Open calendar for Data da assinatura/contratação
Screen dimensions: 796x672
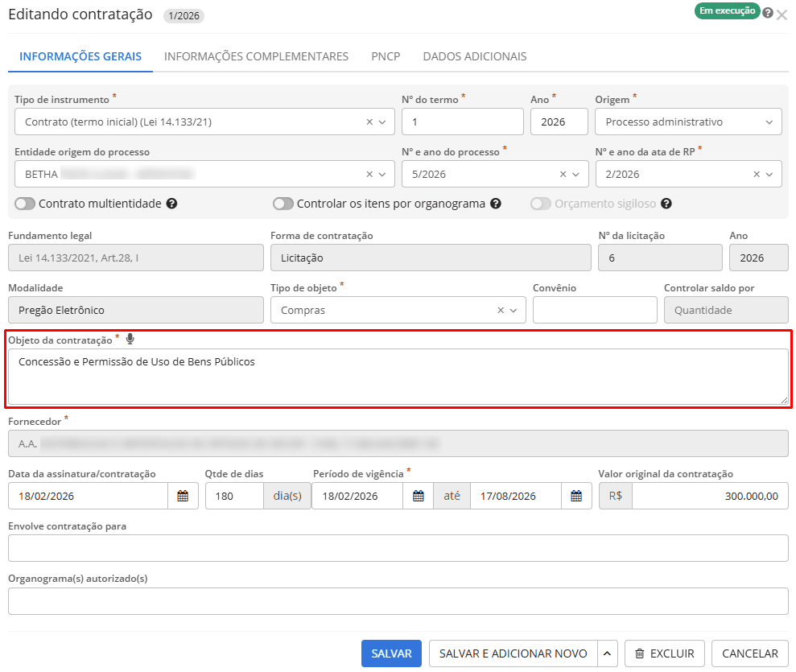coord(183,497)
